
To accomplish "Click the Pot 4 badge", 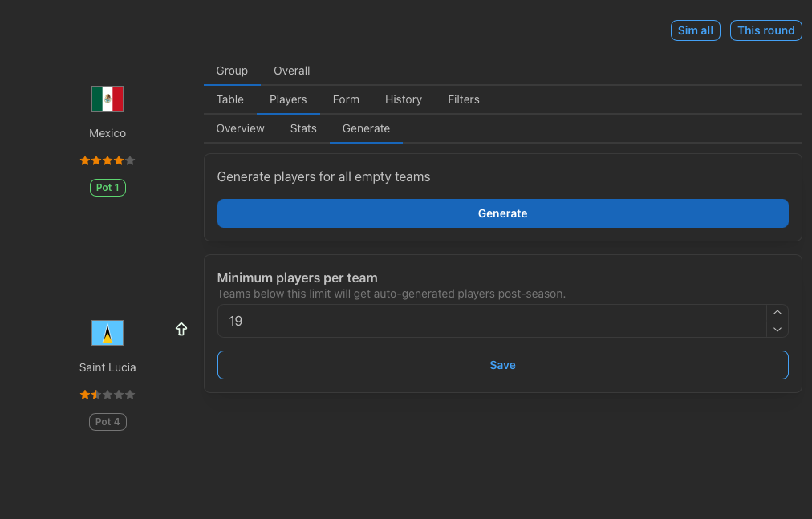I will coord(108,422).
